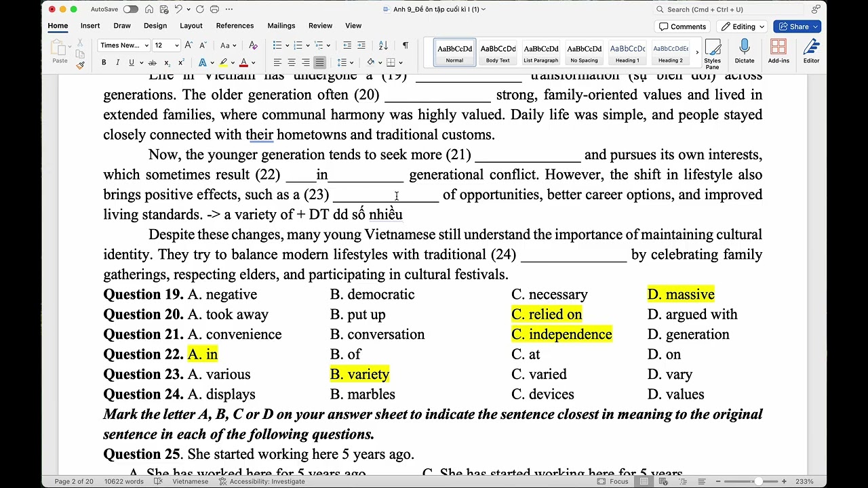Screen dimensions: 868x488
Task: Open Change Case dropdown (Aa)
Action: 228,45
